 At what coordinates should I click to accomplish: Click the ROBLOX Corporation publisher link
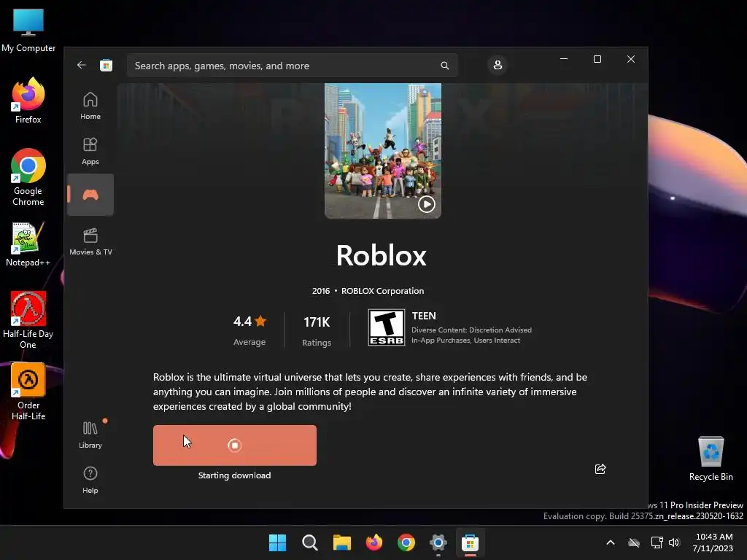[x=382, y=291]
